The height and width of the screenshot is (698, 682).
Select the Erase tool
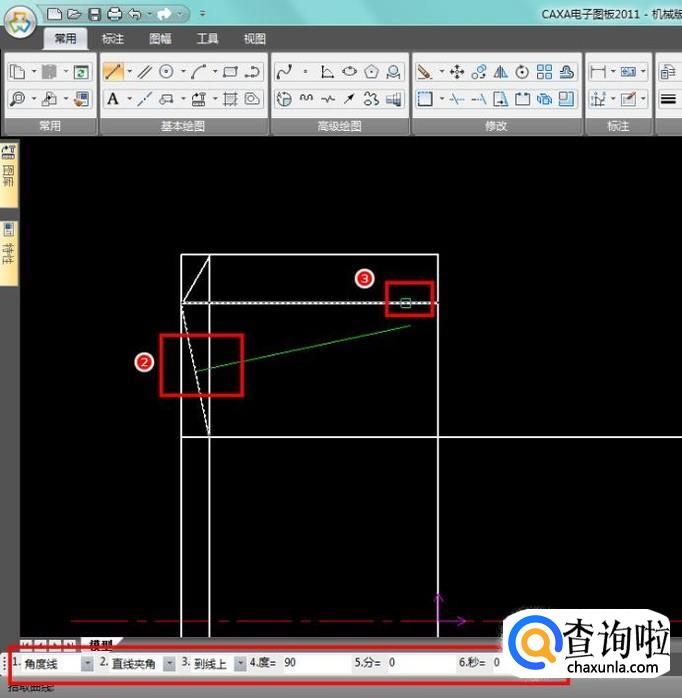425,72
